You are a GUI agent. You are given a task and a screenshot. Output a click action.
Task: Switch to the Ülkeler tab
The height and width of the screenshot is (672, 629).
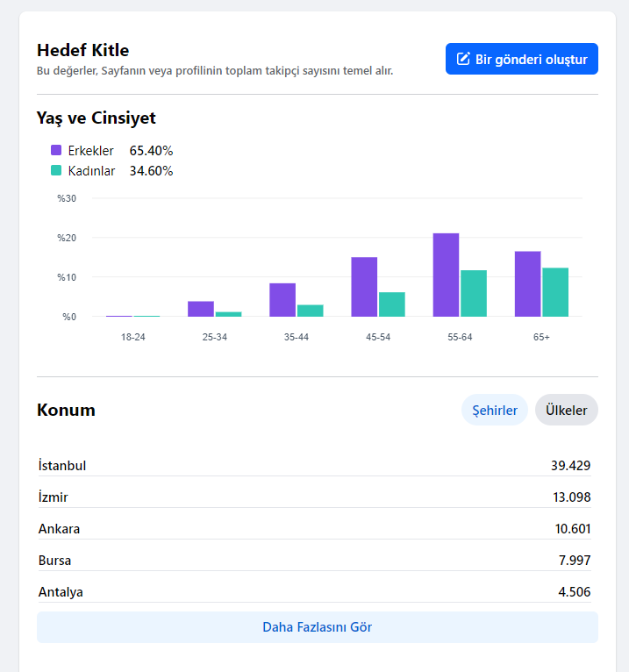click(x=567, y=410)
